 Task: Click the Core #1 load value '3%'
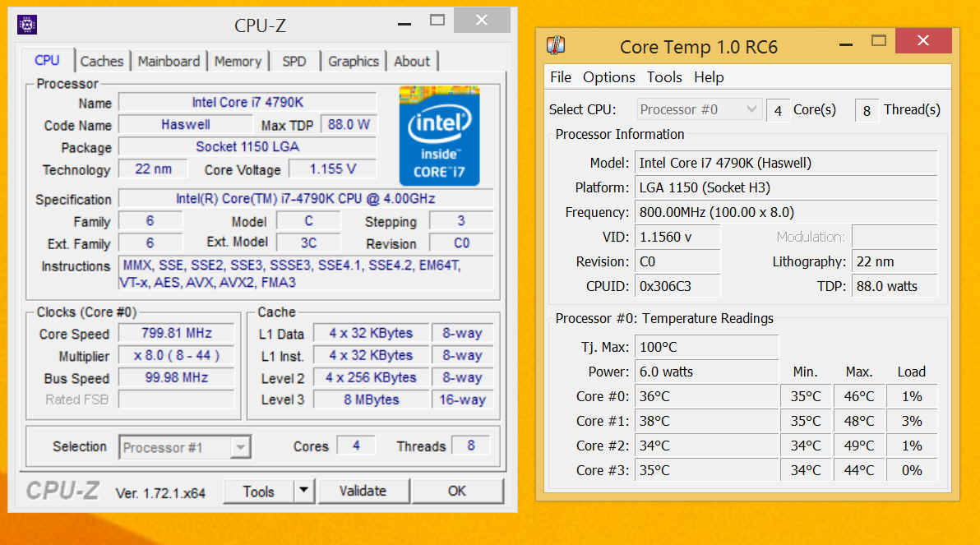pos(912,421)
